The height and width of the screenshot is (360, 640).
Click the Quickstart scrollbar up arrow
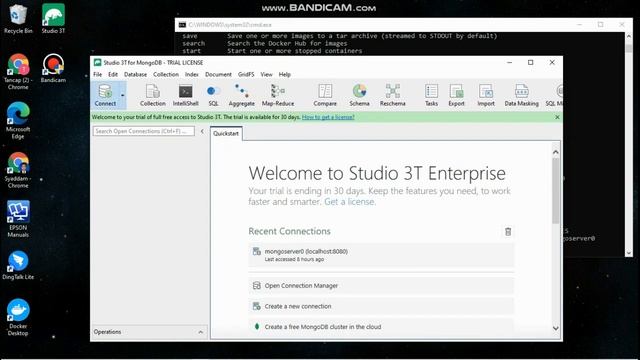[x=556, y=152]
